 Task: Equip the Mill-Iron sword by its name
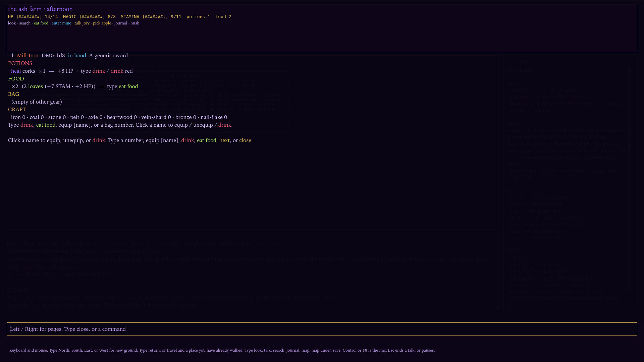click(x=28, y=56)
